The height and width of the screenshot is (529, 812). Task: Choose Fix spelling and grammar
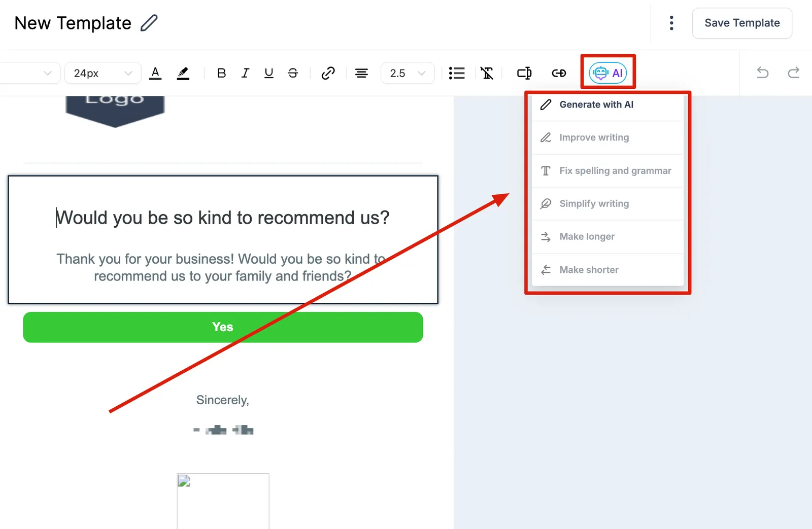point(607,171)
